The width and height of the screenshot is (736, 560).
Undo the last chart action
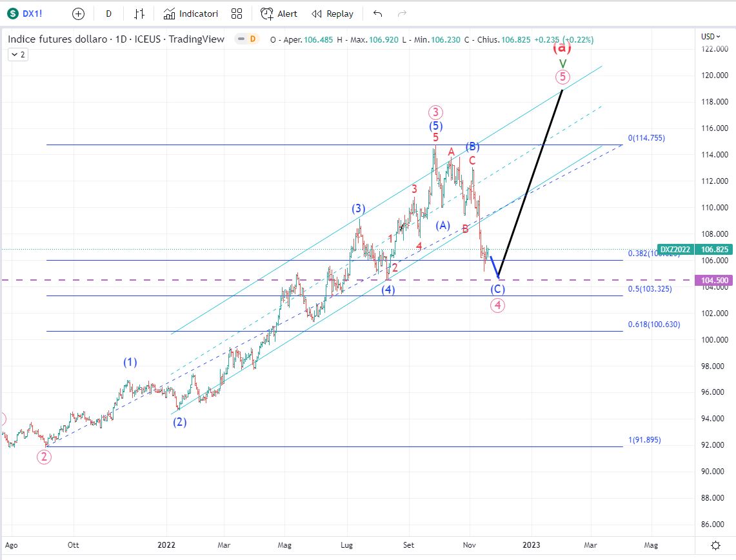pos(378,14)
